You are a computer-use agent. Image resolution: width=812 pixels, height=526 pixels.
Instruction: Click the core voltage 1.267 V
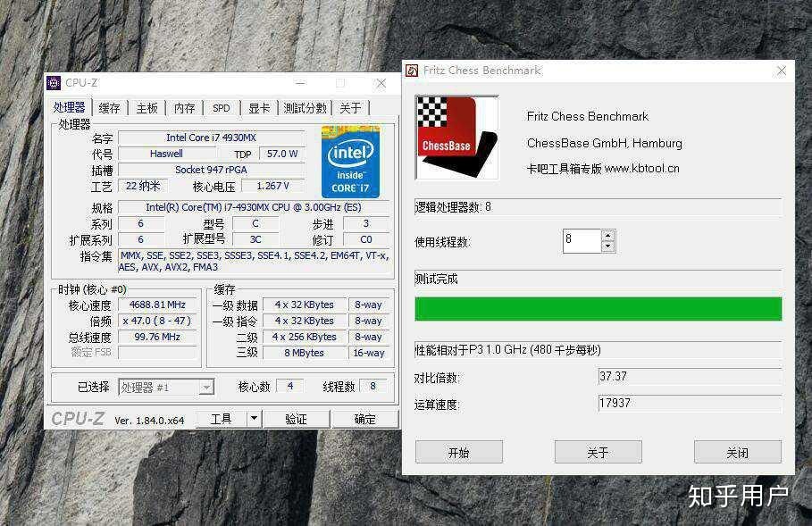273,186
